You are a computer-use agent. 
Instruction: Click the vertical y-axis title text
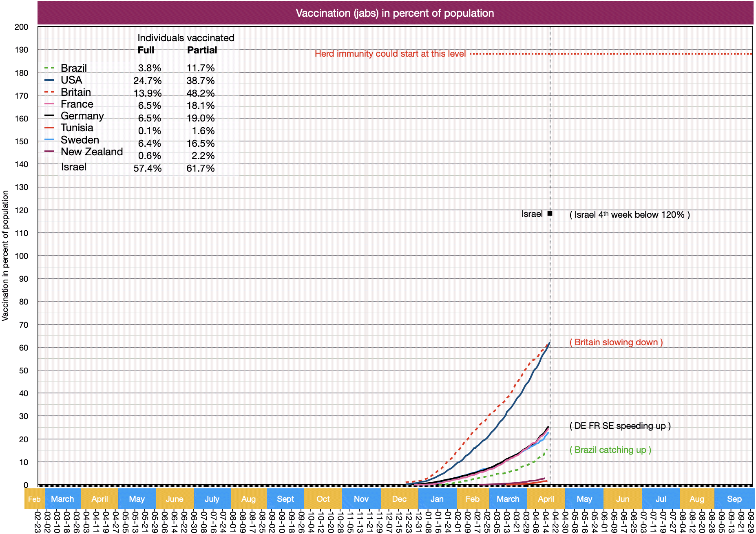pos(5,256)
